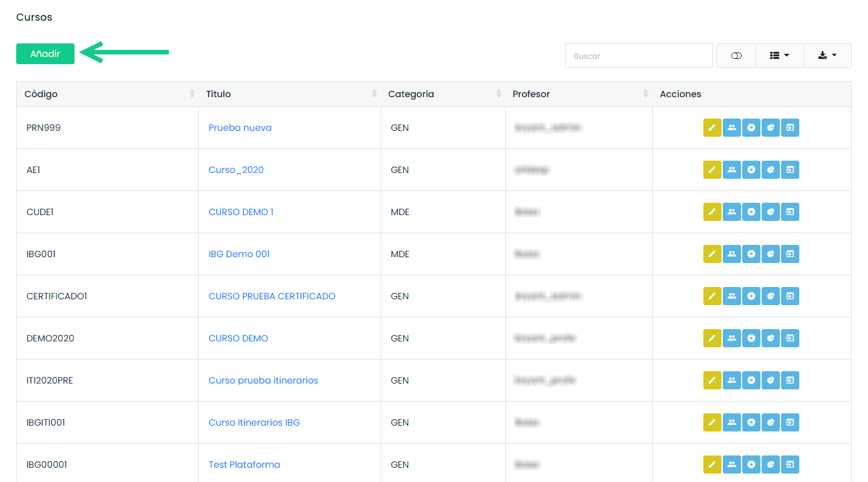Toggle the card view switch
Image resolution: width=868 pixels, height=482 pixels.
coord(736,56)
